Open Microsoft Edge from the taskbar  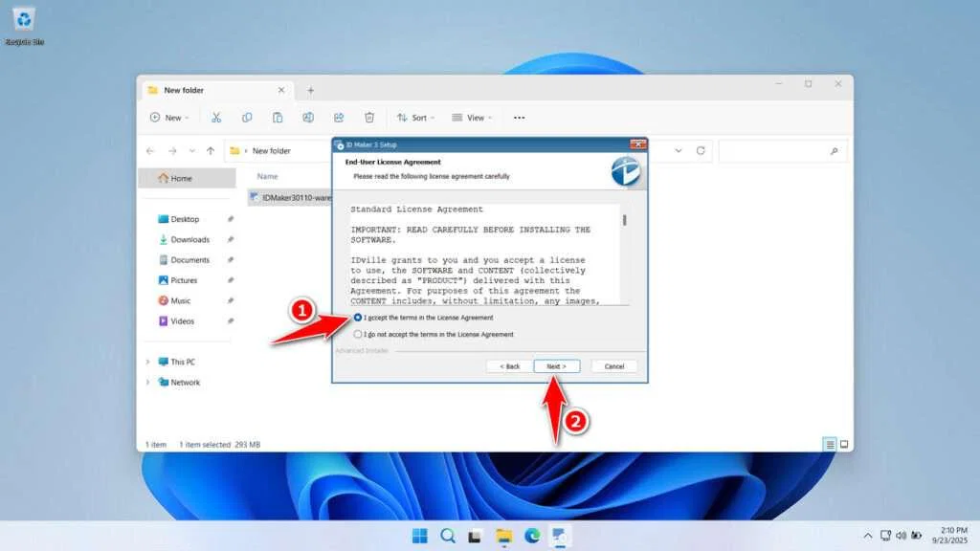(533, 536)
